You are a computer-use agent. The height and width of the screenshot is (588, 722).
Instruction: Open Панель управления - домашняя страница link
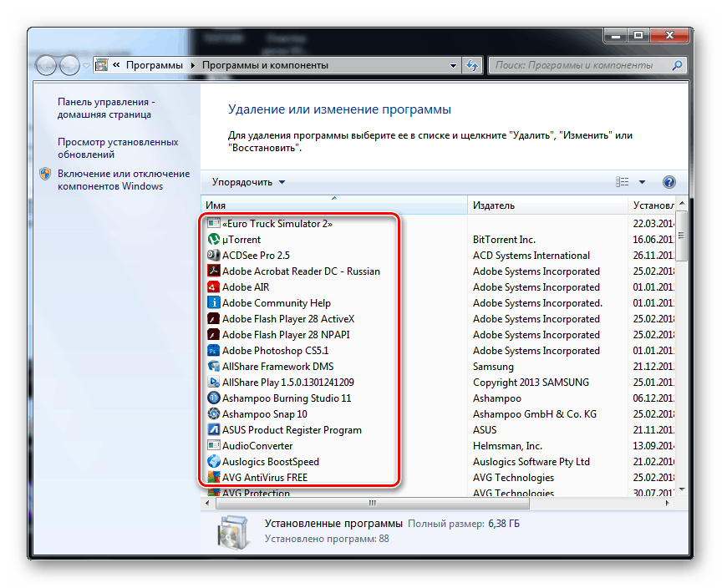coord(106,108)
